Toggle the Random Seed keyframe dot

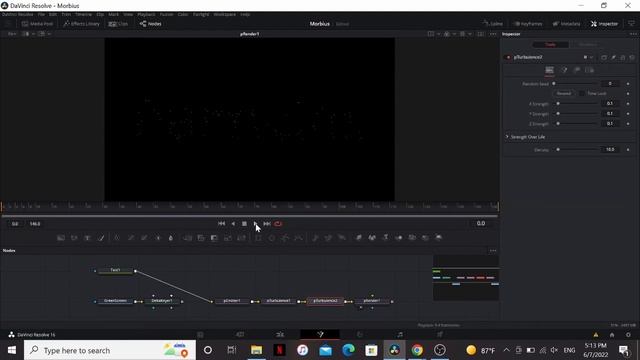tap(628, 84)
